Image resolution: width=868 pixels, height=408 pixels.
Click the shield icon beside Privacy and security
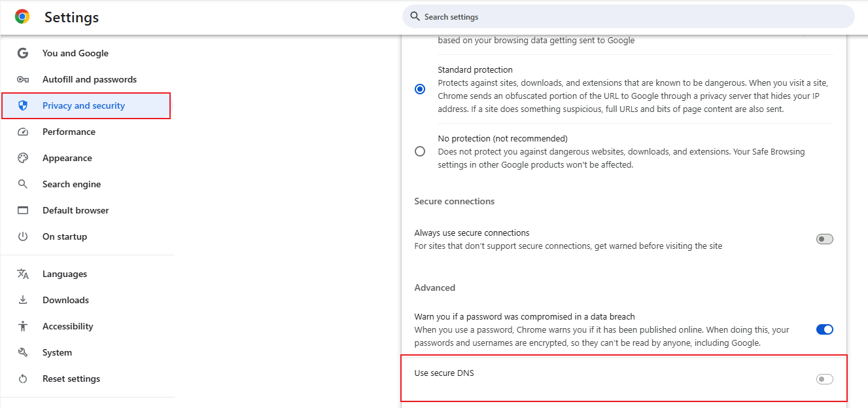(23, 105)
